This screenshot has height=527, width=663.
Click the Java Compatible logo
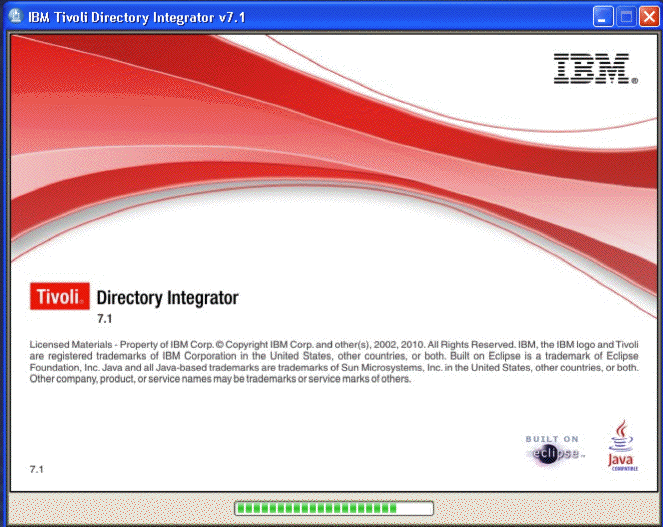coord(622,445)
